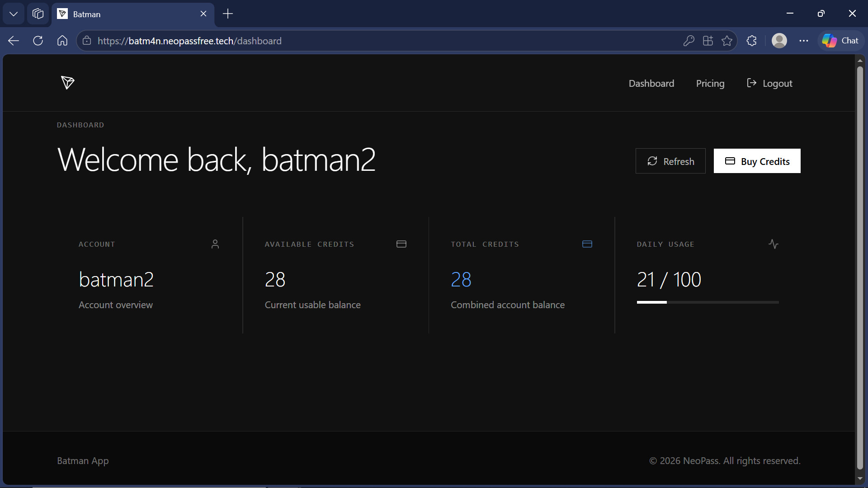Viewport: 868px width, 488px height.
Task: Open Copilot Chat in the browser toolbar
Action: tap(840, 41)
